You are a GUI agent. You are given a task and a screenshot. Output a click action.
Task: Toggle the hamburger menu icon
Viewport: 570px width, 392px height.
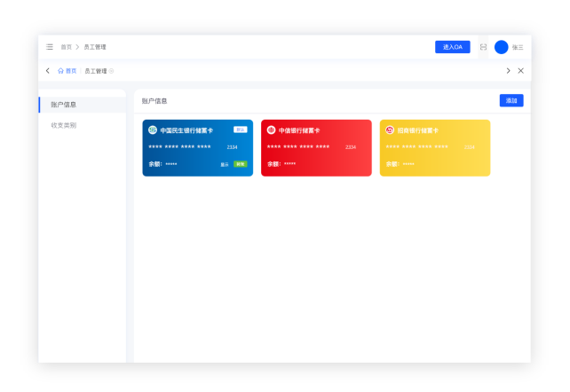tap(50, 47)
